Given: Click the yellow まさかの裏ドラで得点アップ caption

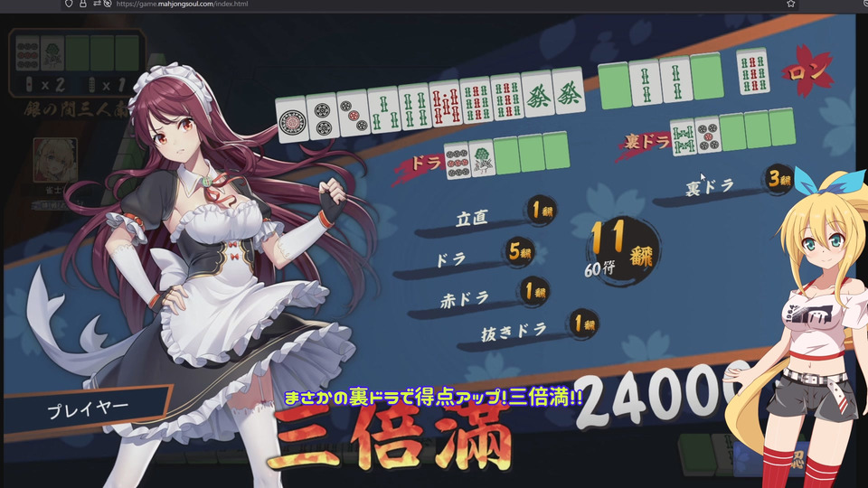Looking at the screenshot, I should [433, 398].
